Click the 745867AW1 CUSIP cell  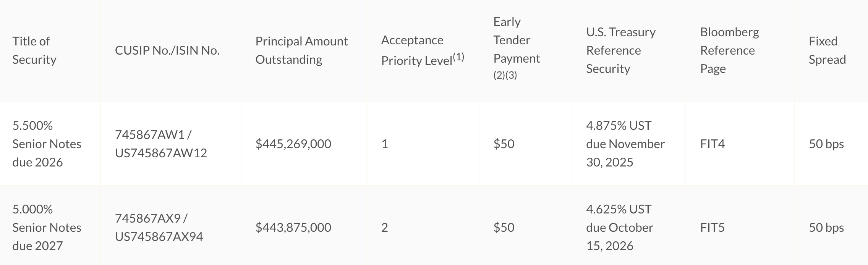[x=161, y=144]
